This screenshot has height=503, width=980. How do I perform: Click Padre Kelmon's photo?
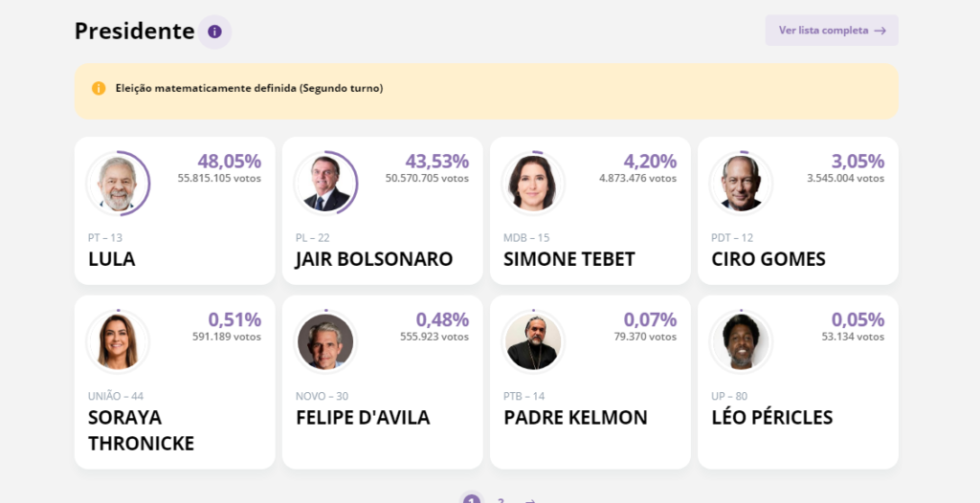(533, 341)
